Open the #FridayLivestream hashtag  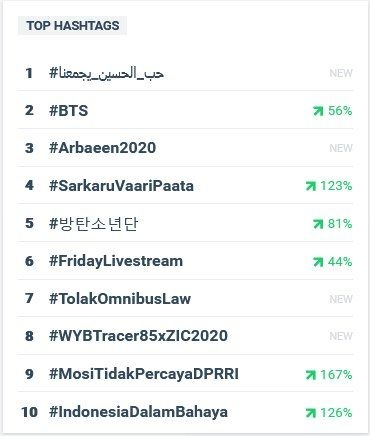click(116, 261)
